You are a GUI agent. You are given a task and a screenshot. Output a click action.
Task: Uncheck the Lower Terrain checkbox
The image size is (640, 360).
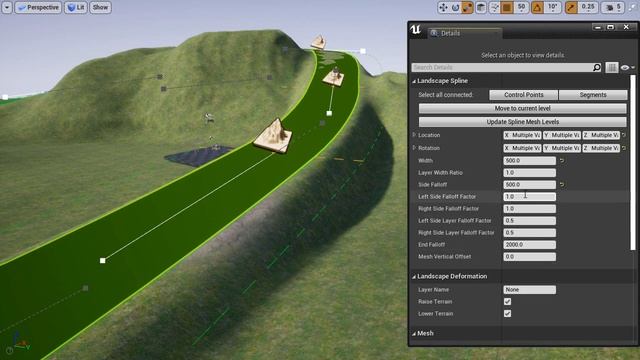coord(507,313)
